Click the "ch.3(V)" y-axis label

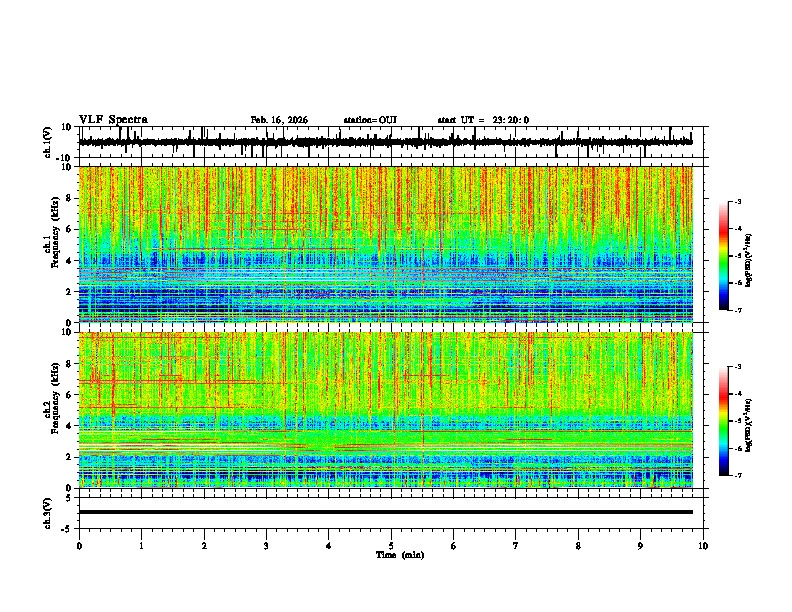(x=47, y=513)
